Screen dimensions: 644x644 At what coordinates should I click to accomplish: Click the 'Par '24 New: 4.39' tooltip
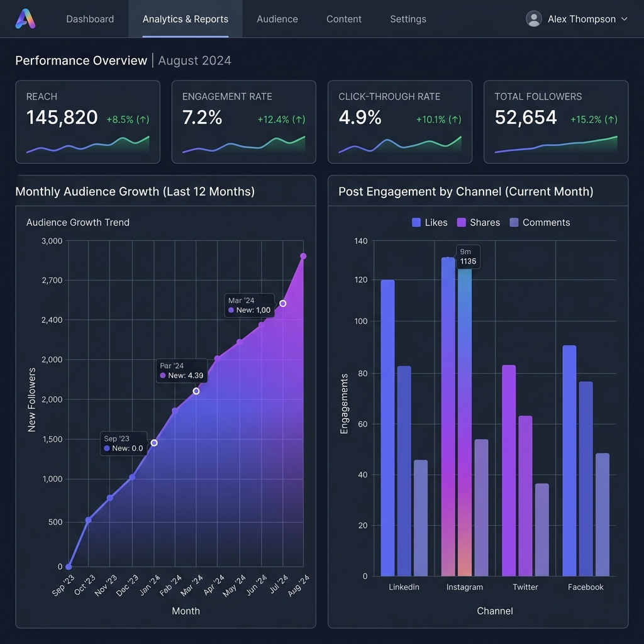tap(182, 370)
